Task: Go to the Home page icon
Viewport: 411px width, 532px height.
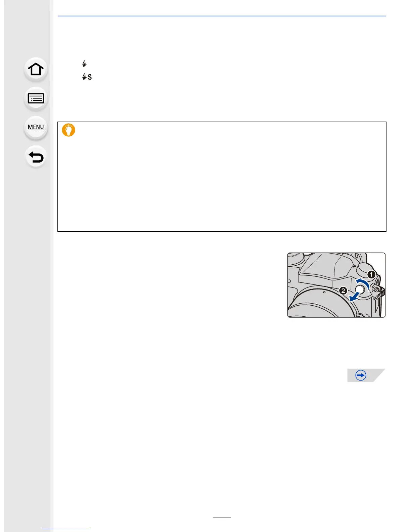Action: pos(36,70)
